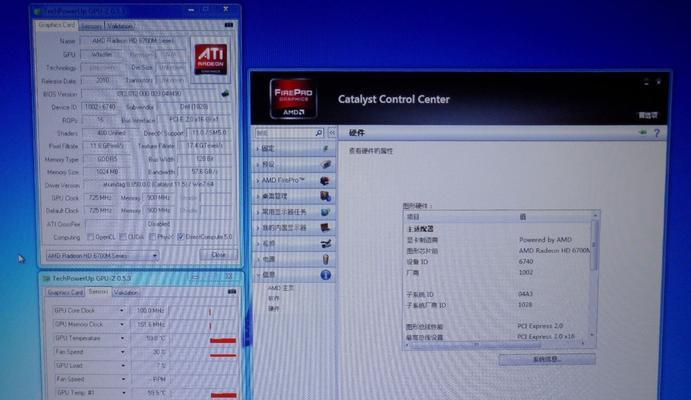The image size is (691, 400).
Task: Open the Fan Speed dropdown showing 30 %
Action: pos(123,352)
